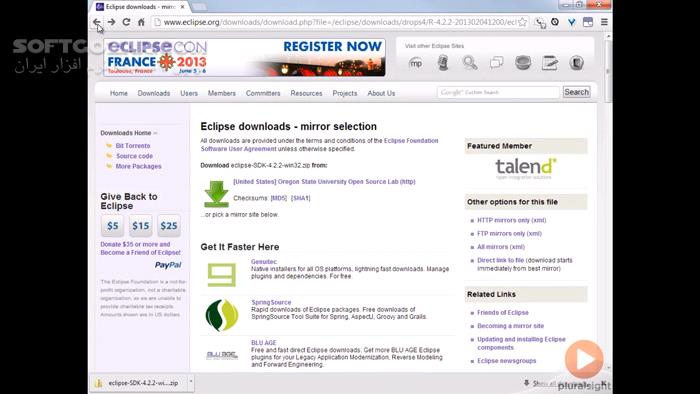Click the Search button

point(576,92)
